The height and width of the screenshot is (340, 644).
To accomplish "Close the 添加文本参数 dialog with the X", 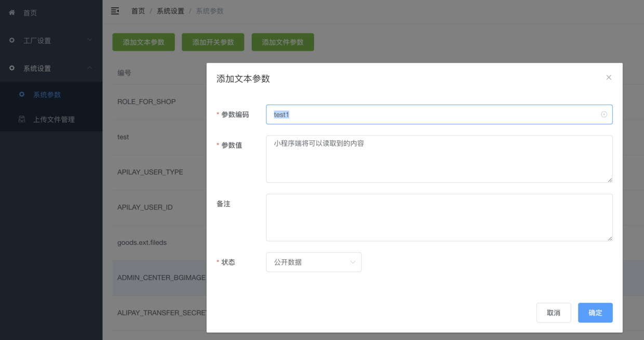I will (609, 77).
